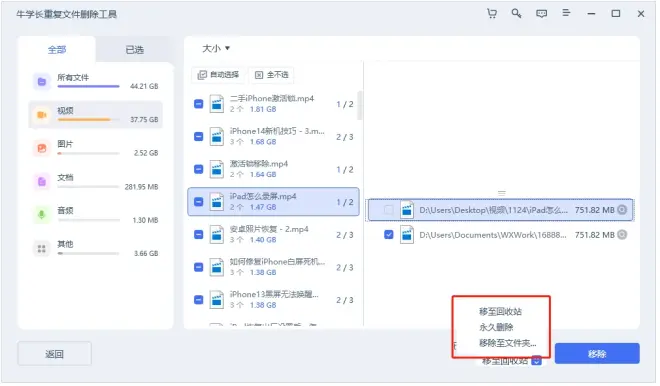Click the 视频 category icon
Screen dimensions: 660x386
(42, 114)
